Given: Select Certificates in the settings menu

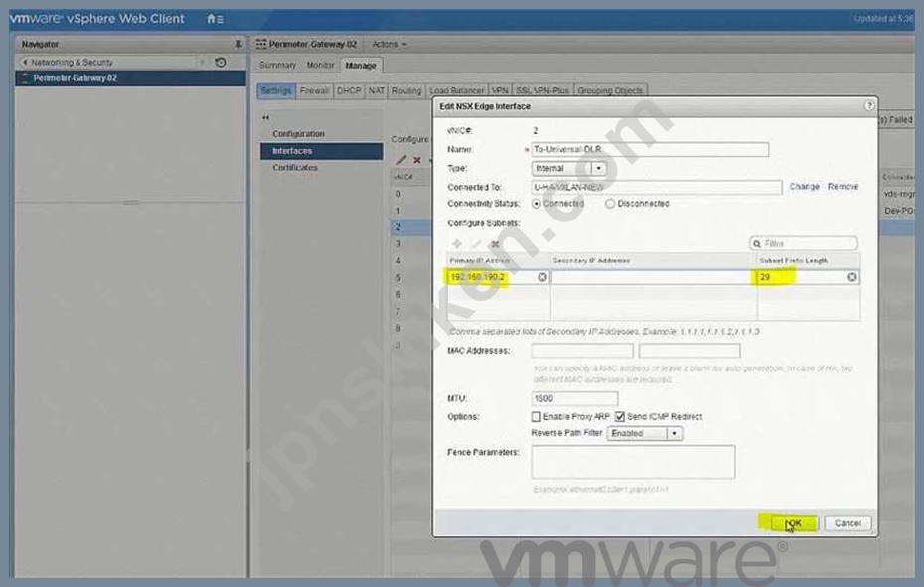Looking at the screenshot, I should click(295, 168).
